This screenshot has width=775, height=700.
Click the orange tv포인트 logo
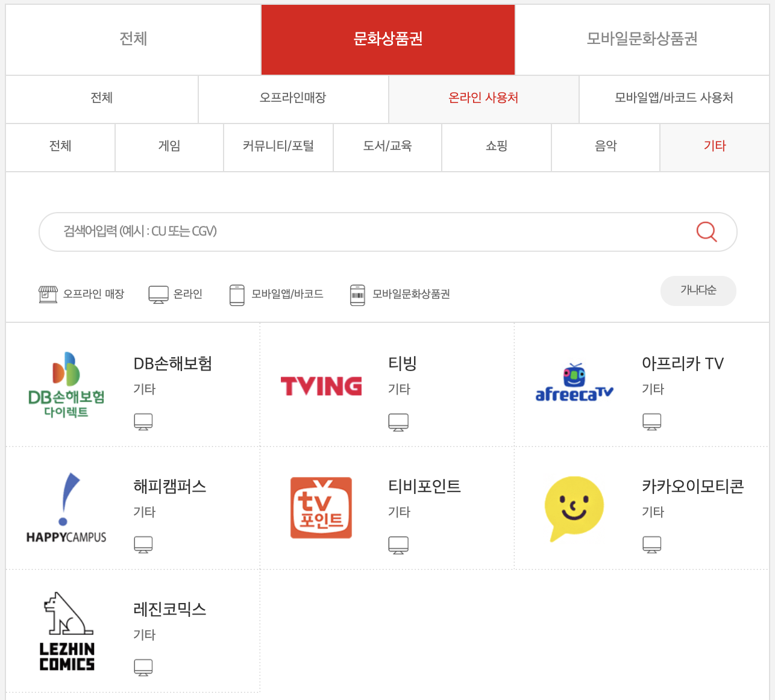click(321, 508)
